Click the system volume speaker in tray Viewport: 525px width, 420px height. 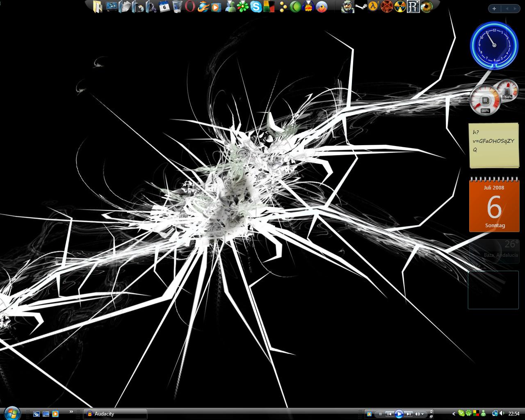(x=502, y=413)
